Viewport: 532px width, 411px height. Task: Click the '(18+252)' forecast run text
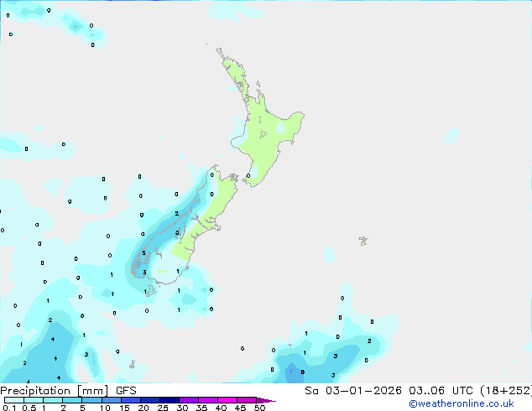[x=506, y=391]
